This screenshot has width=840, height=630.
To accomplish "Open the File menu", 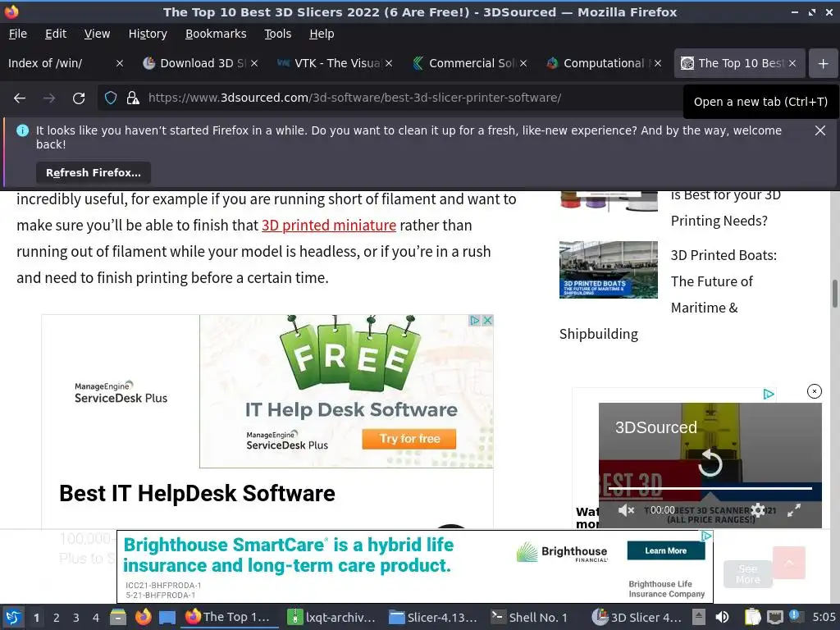I will coord(18,34).
